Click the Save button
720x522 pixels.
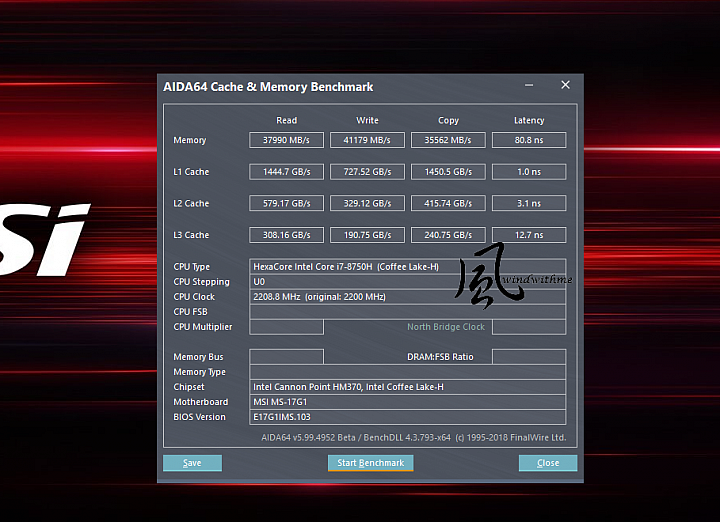pos(192,463)
